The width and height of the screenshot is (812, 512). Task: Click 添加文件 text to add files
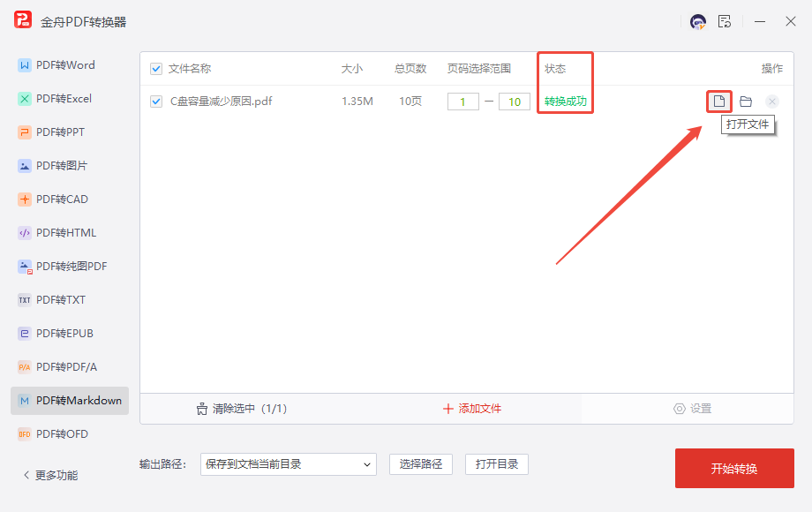point(479,409)
